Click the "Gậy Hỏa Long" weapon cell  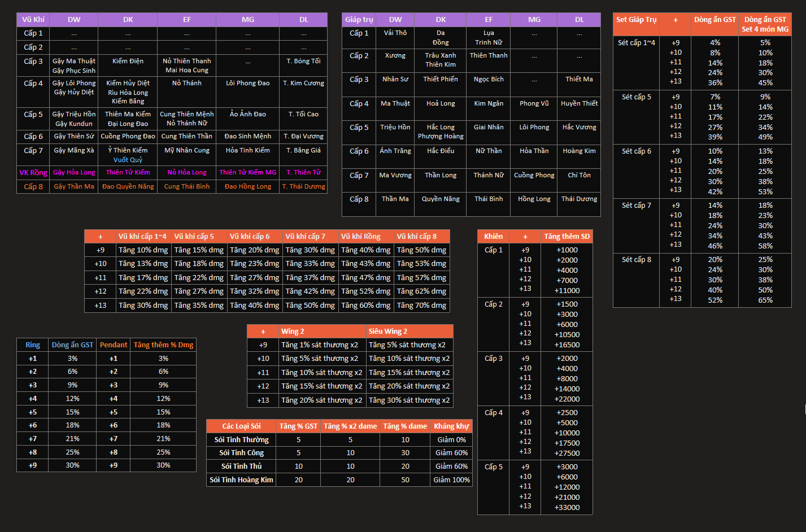(74, 172)
